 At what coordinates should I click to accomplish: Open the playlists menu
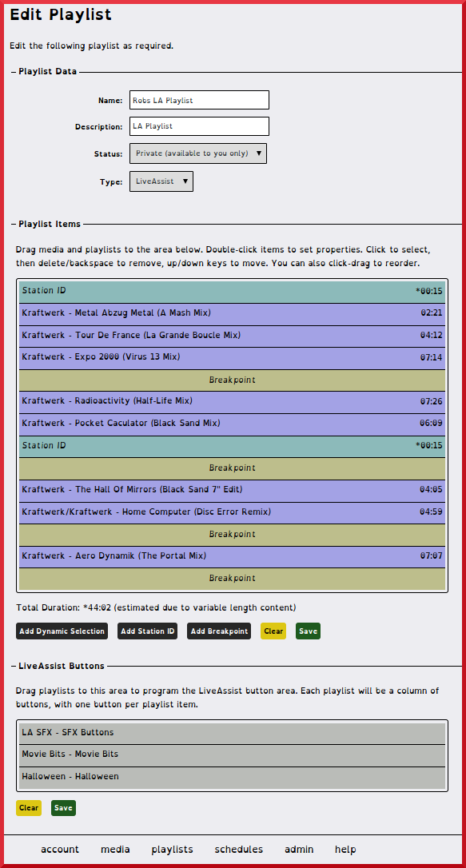pos(172,849)
